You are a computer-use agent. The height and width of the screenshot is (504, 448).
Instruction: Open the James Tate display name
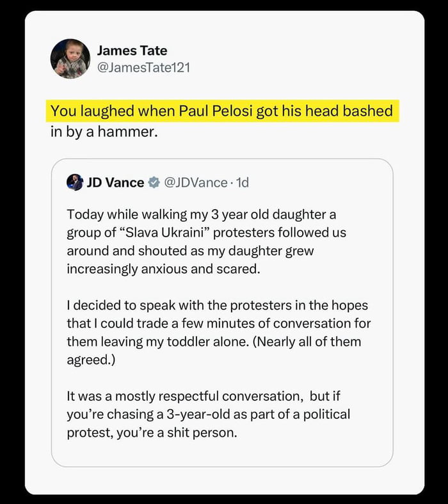pos(132,51)
